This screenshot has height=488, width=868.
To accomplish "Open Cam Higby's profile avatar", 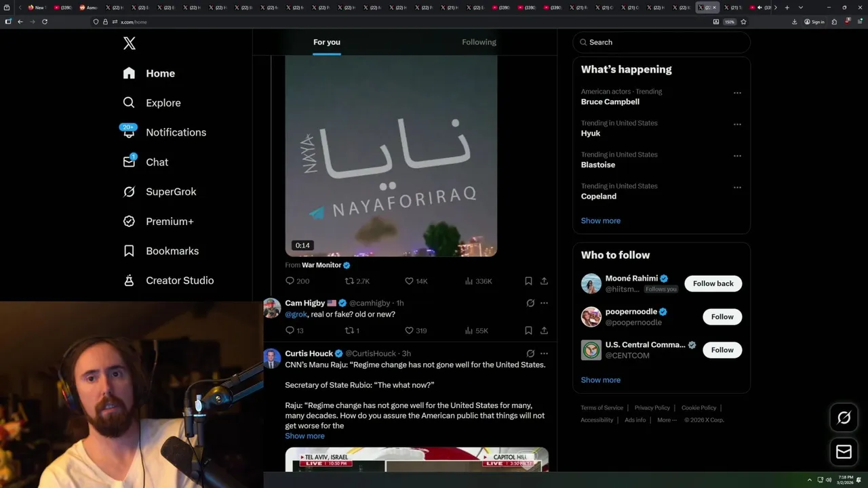I will (x=272, y=308).
